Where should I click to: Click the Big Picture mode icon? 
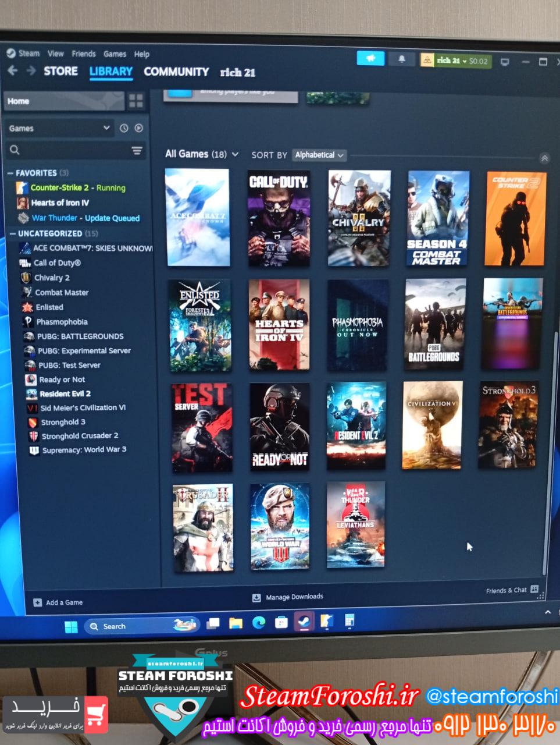pos(505,62)
